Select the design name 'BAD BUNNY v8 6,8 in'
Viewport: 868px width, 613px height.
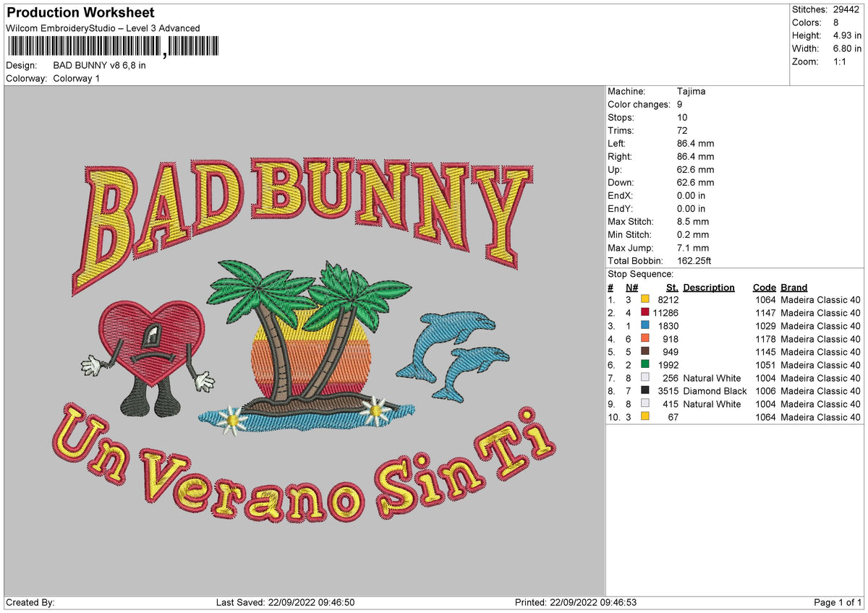[100, 65]
